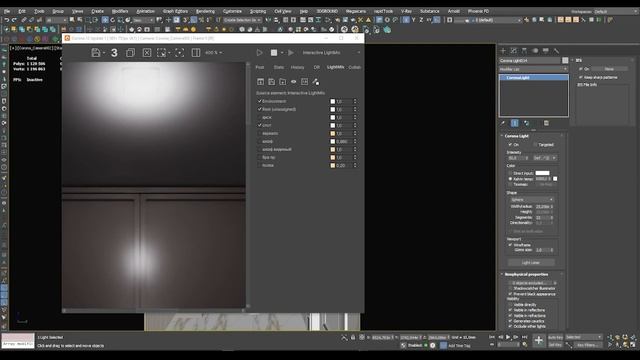Open the Modifiers menu
The width and height of the screenshot is (640, 360).
(x=120, y=11)
